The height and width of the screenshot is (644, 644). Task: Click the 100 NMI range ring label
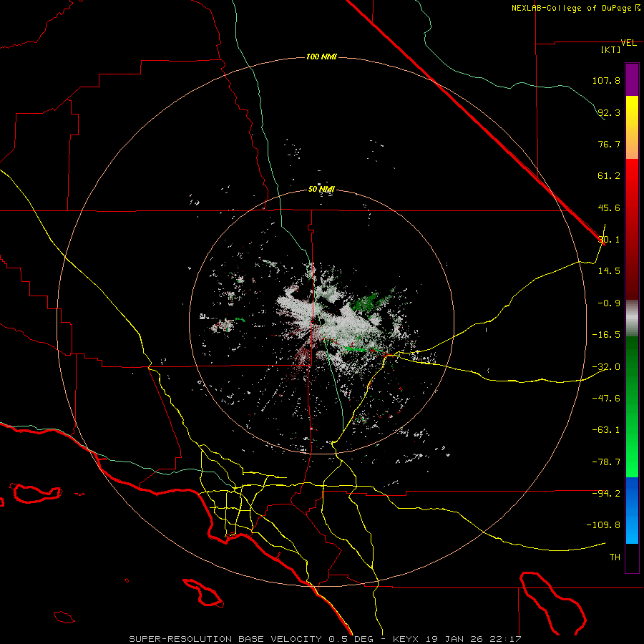[321, 57]
